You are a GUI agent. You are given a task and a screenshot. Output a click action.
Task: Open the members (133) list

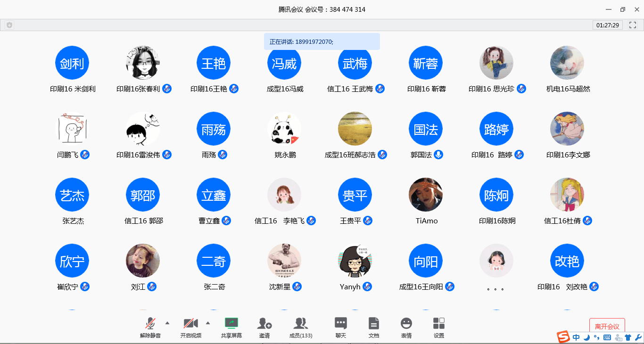point(301,324)
